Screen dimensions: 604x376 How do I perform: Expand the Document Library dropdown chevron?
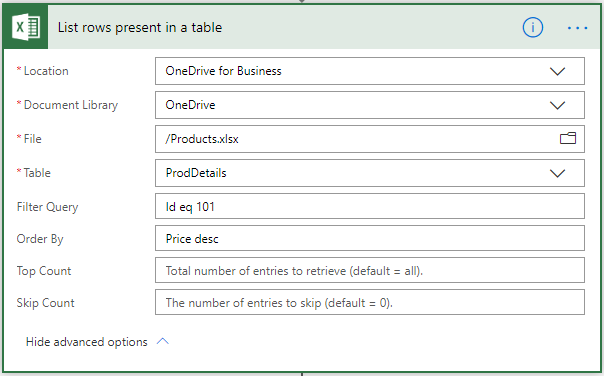(x=557, y=105)
